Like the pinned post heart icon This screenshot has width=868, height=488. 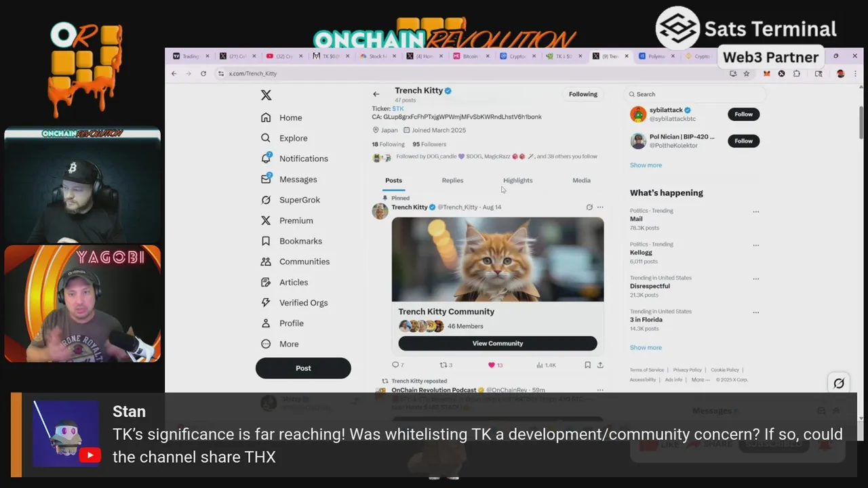pyautogui.click(x=492, y=365)
